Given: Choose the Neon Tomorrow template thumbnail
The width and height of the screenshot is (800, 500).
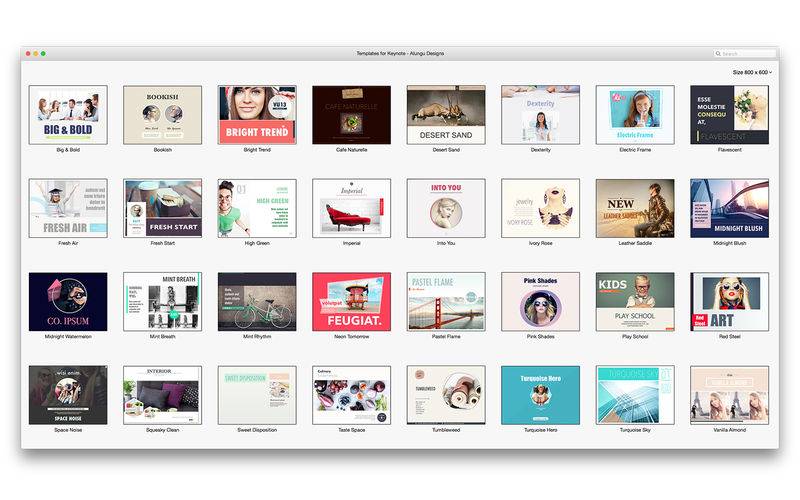Looking at the screenshot, I should pyautogui.click(x=352, y=302).
